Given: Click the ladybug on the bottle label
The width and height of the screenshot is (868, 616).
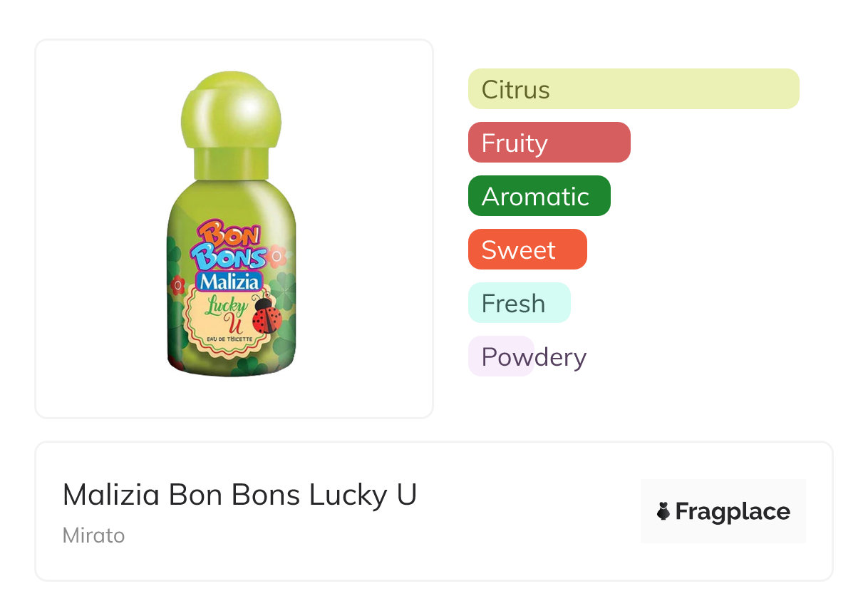Looking at the screenshot, I should pyautogui.click(x=267, y=315).
